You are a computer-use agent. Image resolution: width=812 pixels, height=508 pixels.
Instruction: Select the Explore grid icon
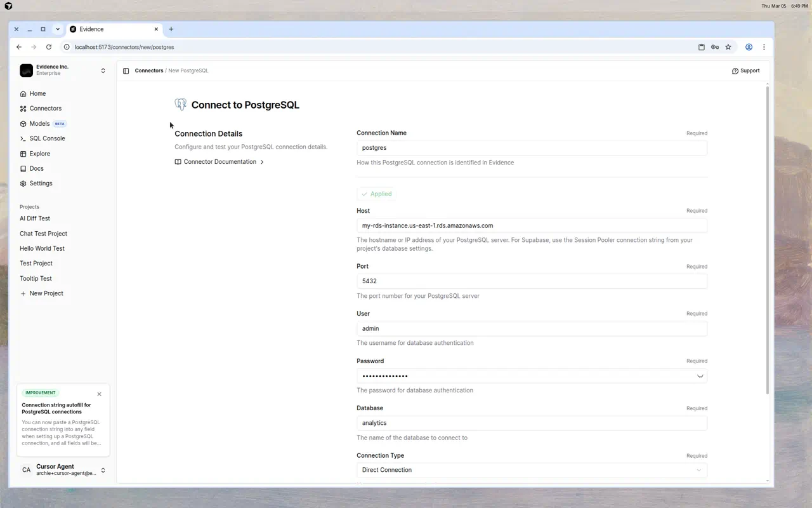[x=23, y=154]
